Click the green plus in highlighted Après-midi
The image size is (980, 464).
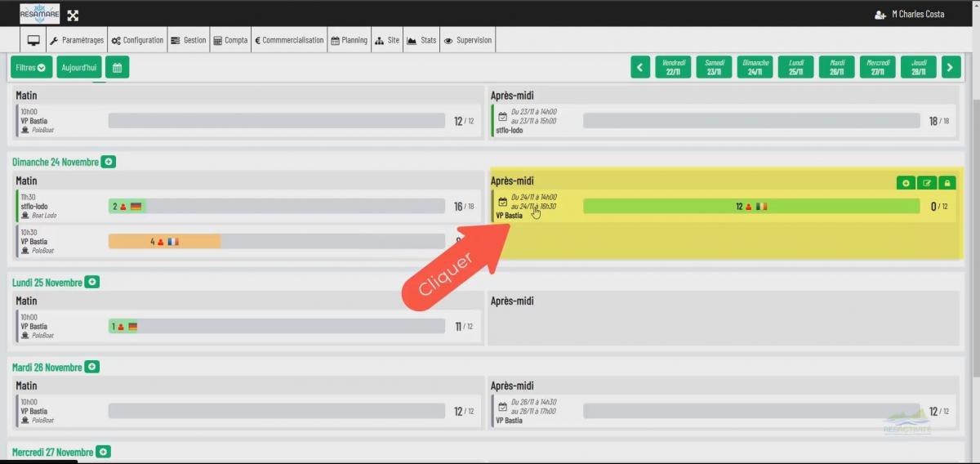(x=905, y=183)
